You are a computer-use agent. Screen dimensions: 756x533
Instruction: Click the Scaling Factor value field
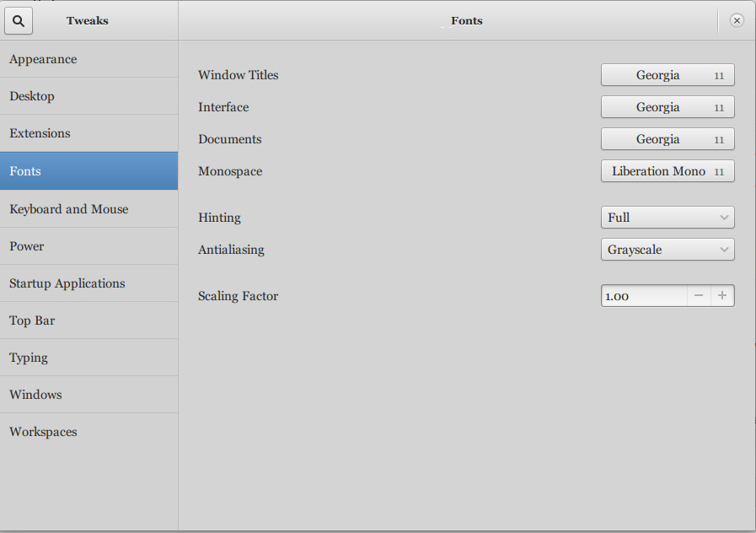(x=643, y=295)
